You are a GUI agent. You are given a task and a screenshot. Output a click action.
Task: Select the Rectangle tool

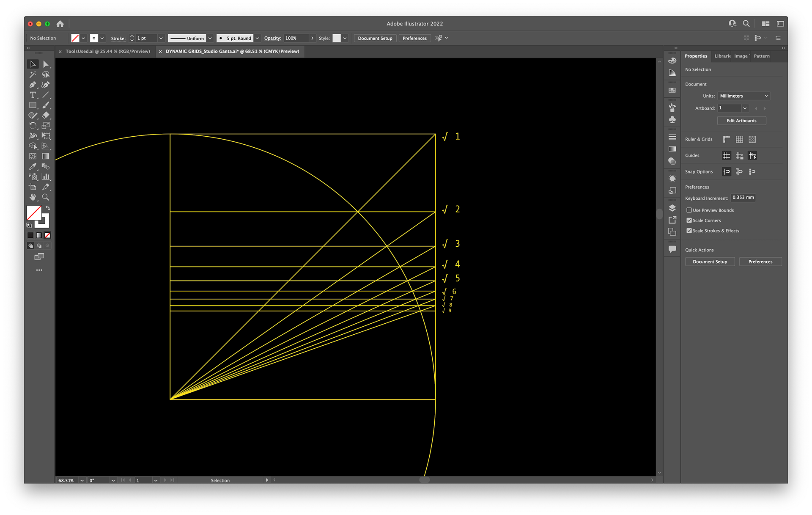33,105
